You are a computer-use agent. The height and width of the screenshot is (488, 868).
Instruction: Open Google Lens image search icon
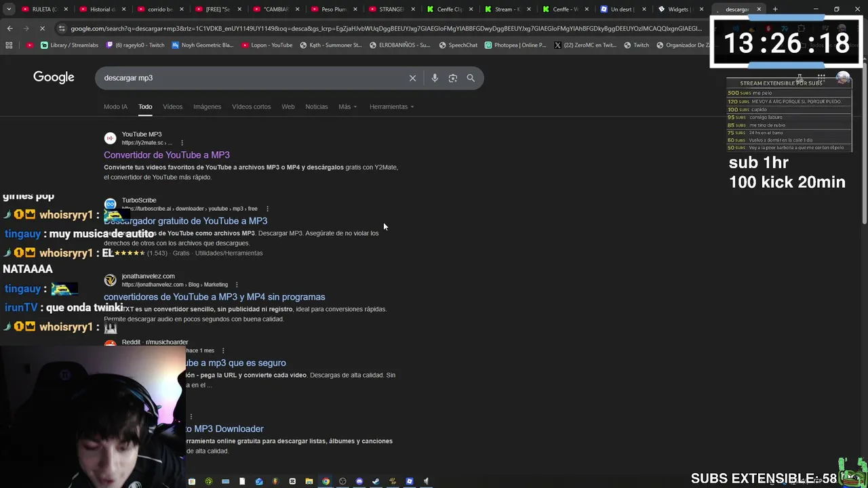(x=453, y=78)
